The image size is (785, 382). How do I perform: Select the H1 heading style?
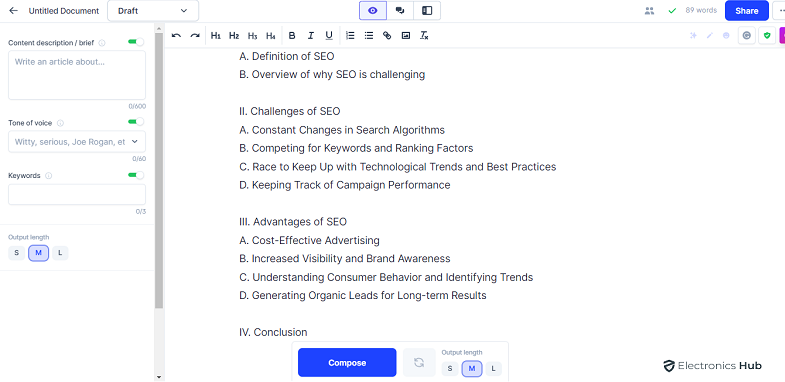(x=216, y=36)
